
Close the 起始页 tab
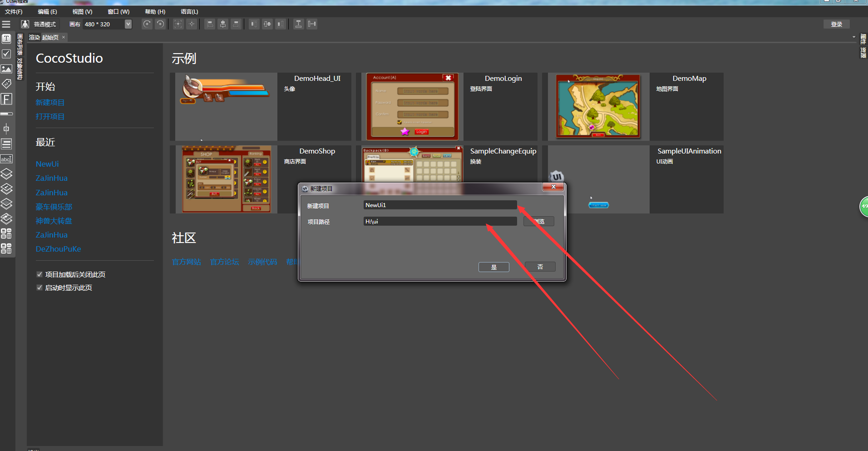[64, 37]
